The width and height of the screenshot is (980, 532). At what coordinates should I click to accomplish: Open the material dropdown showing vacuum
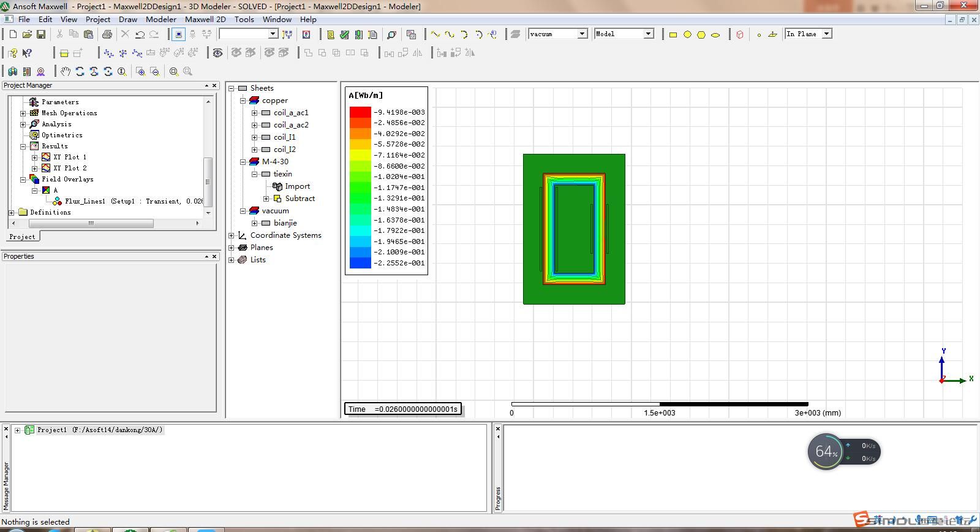tap(582, 34)
